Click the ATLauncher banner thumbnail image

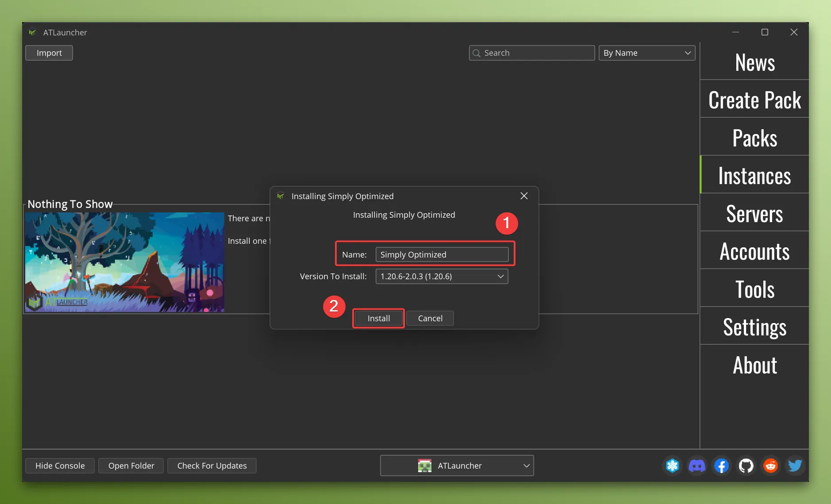pos(124,262)
